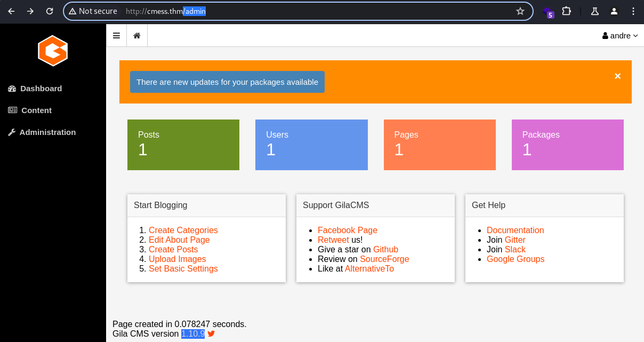This screenshot has height=342, width=644.
Task: Open the Documentation link
Action: point(516,230)
